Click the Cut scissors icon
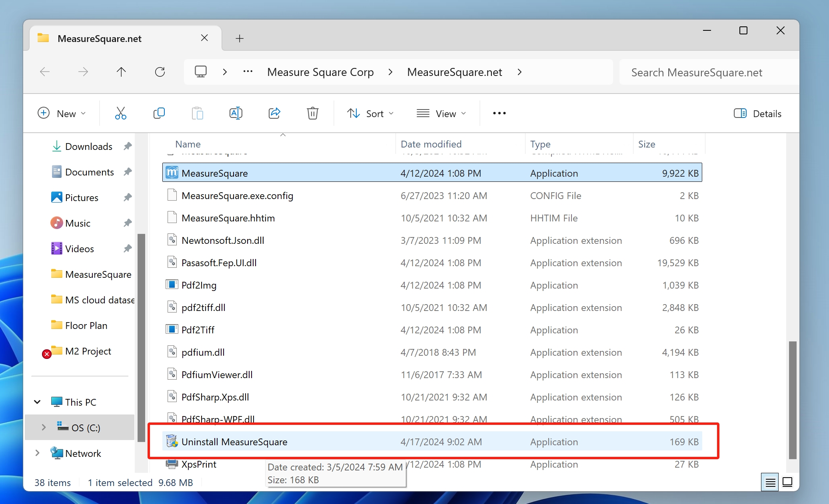This screenshot has height=504, width=829. coord(120,114)
